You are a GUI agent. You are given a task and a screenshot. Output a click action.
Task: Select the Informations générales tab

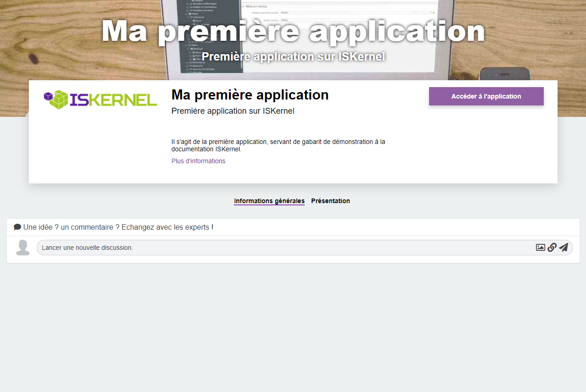tap(269, 201)
